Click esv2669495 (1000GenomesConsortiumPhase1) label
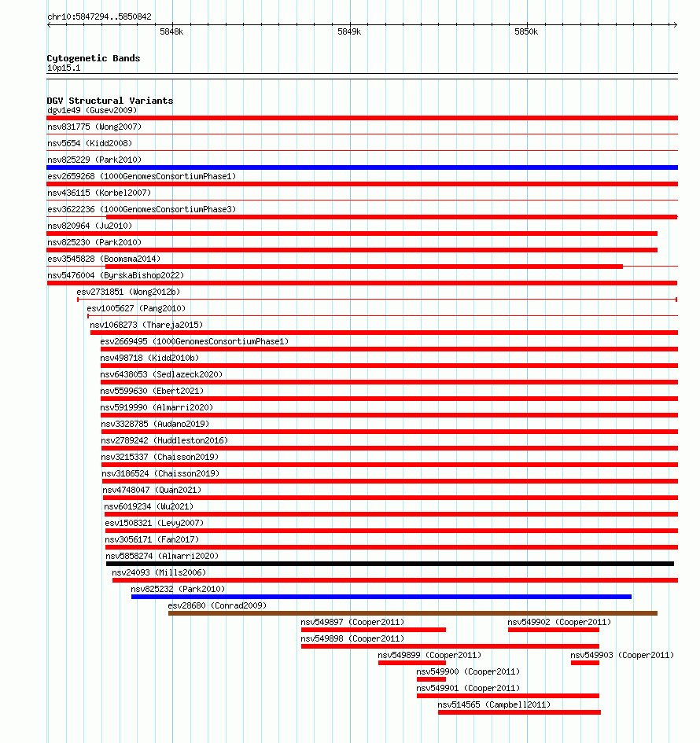 (194, 342)
